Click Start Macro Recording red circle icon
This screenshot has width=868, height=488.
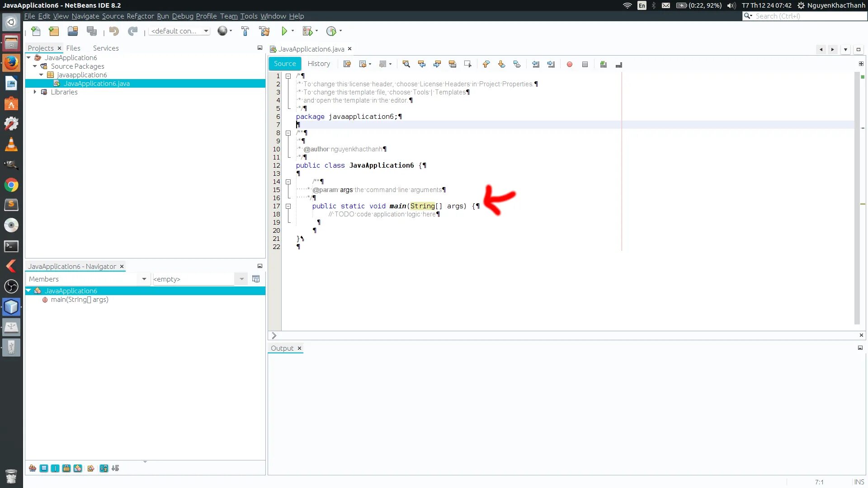click(570, 64)
